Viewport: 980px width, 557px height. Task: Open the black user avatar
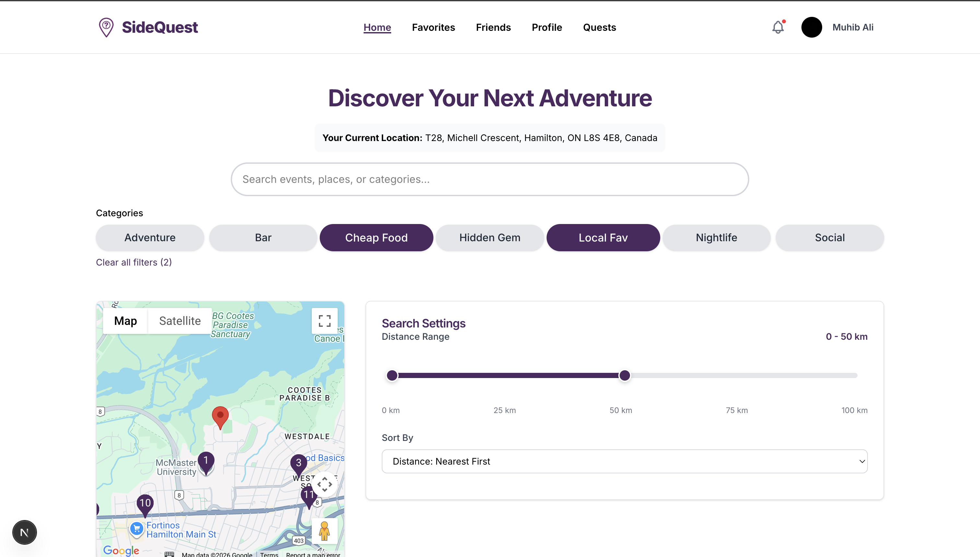pos(811,28)
